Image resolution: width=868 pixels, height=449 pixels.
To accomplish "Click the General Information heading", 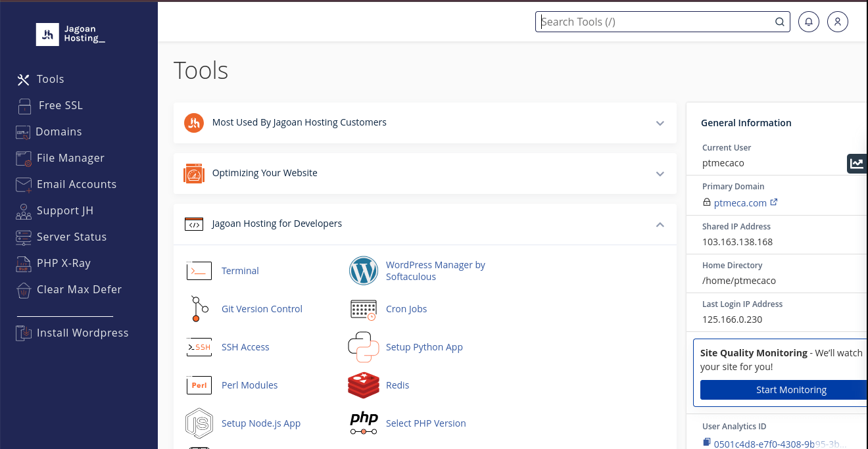I will (746, 123).
